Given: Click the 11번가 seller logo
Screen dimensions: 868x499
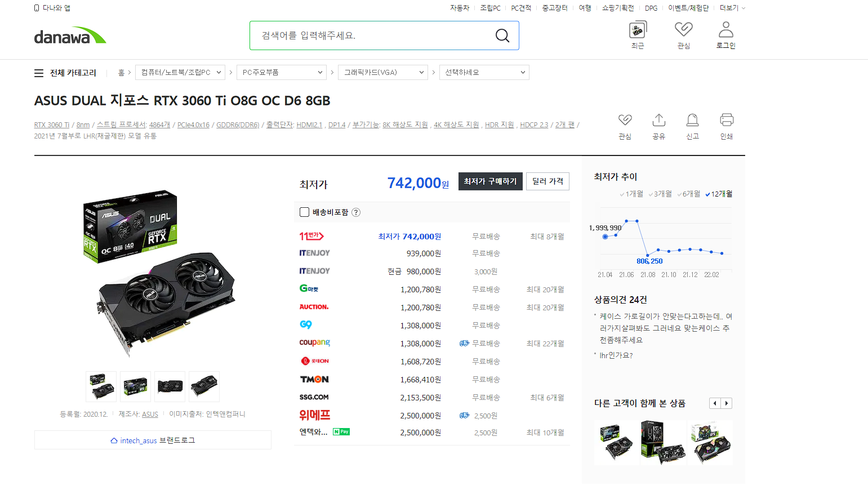Looking at the screenshot, I should pyautogui.click(x=311, y=236).
